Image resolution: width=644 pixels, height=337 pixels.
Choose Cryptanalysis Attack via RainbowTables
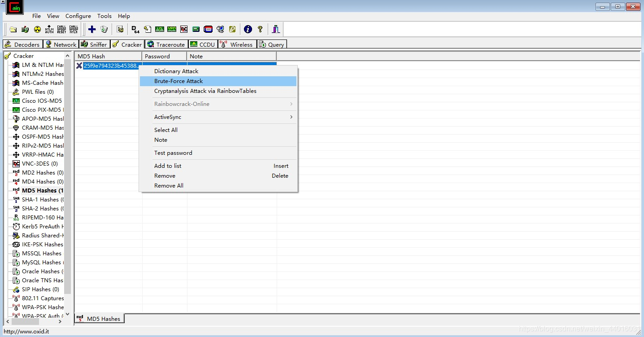pos(218,91)
